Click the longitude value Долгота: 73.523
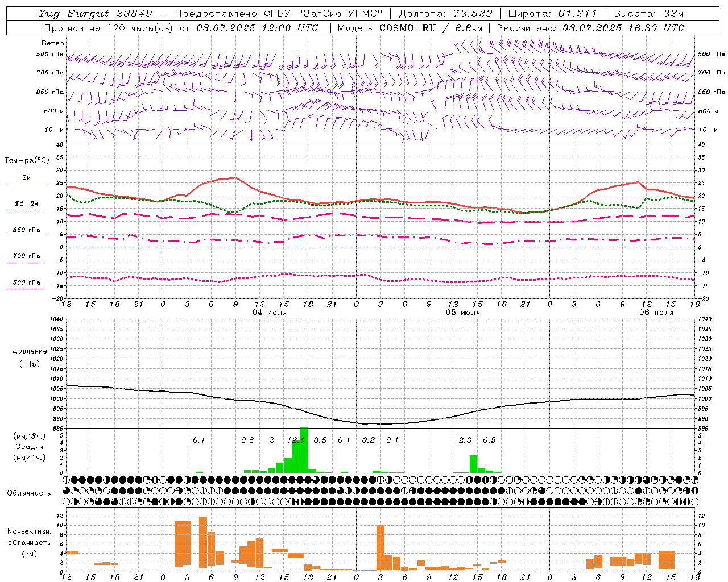 pos(446,14)
